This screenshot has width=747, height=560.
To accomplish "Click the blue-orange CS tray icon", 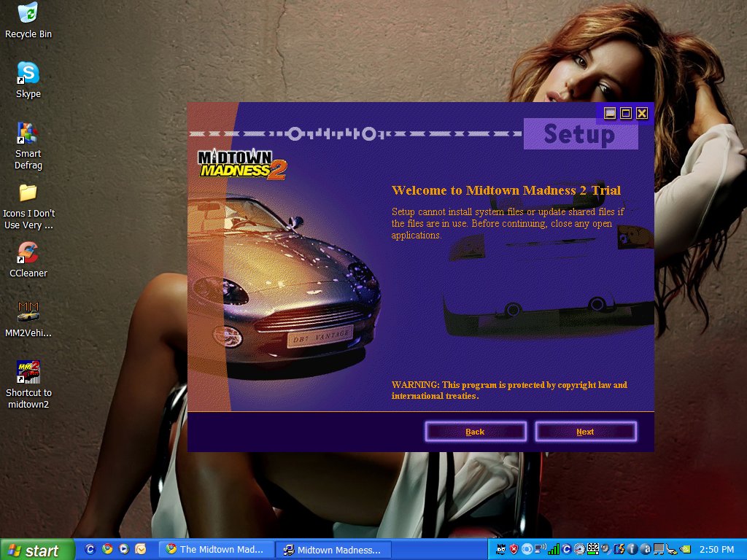I will coord(619,549).
